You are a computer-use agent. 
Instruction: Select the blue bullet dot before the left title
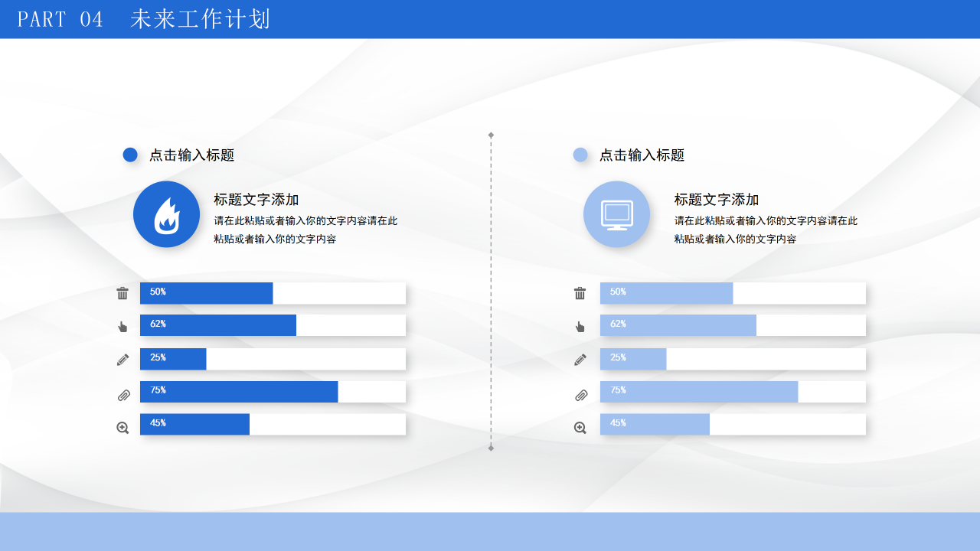pos(130,155)
